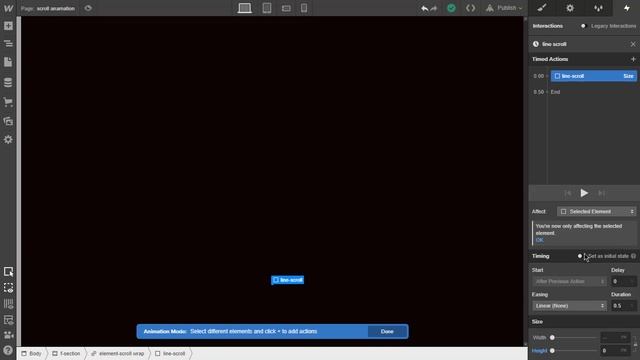Open the Add elements panel
Image resolution: width=640 pixels, height=360 pixels.
[8, 26]
